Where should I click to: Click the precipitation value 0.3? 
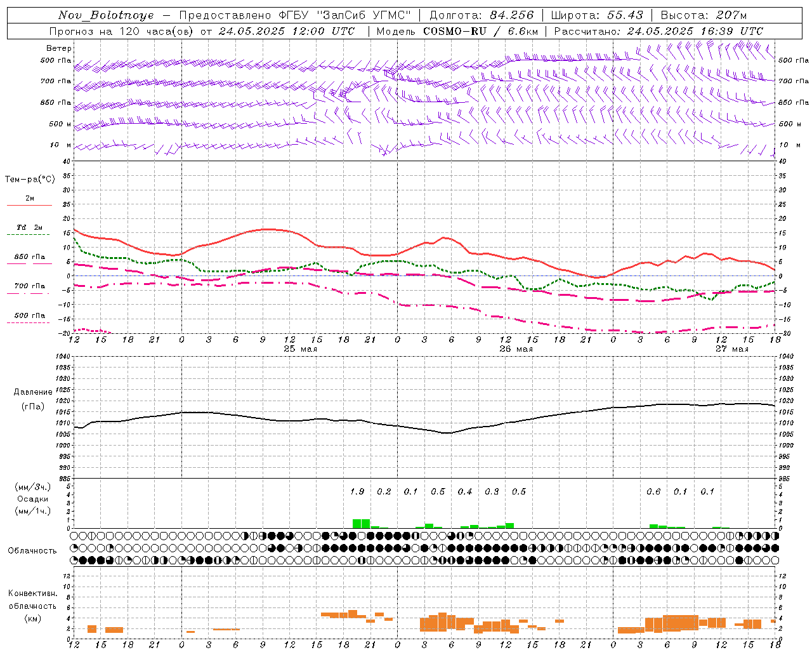pos(492,491)
